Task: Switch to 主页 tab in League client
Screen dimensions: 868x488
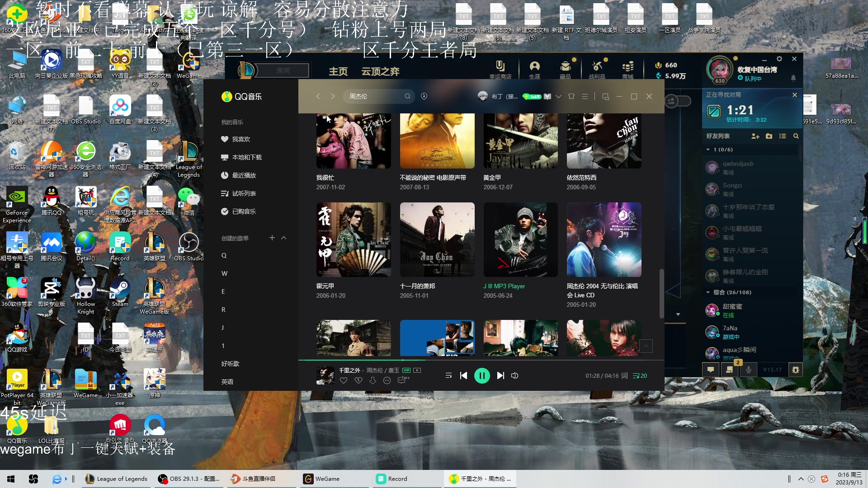Action: (338, 71)
